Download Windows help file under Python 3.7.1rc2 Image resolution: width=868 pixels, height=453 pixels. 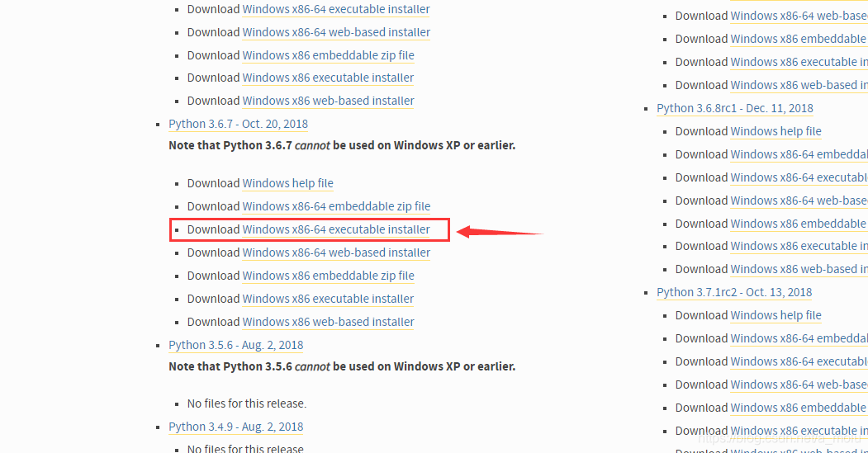click(x=776, y=316)
